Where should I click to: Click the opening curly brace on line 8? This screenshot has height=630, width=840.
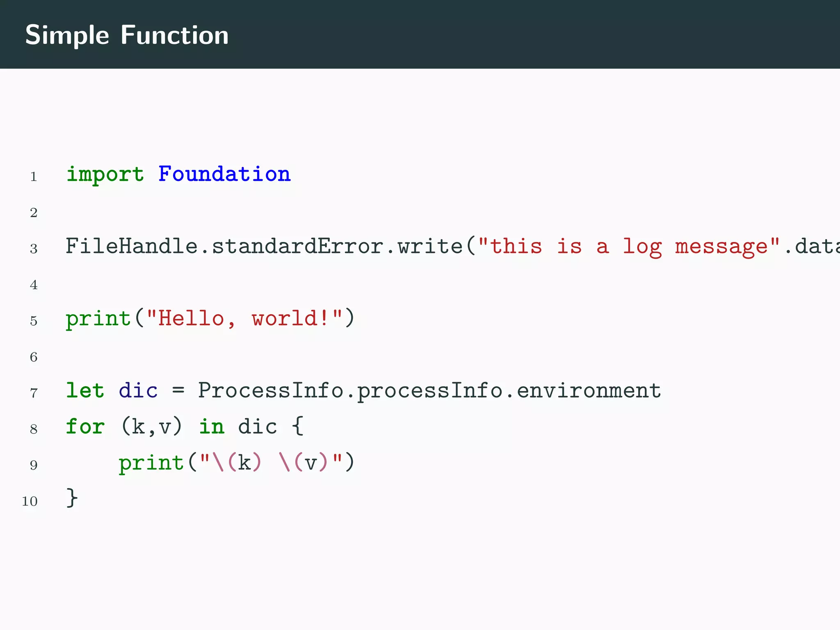pyautogui.click(x=298, y=427)
